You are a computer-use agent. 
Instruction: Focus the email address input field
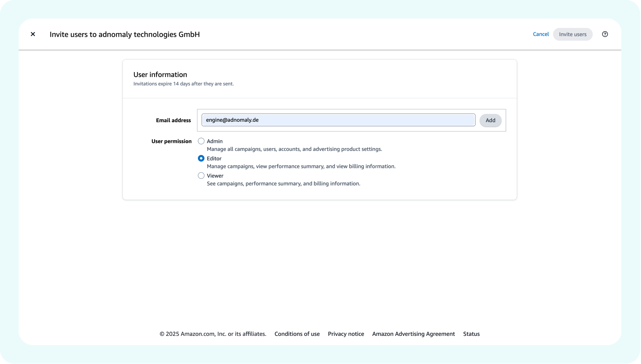coord(338,120)
